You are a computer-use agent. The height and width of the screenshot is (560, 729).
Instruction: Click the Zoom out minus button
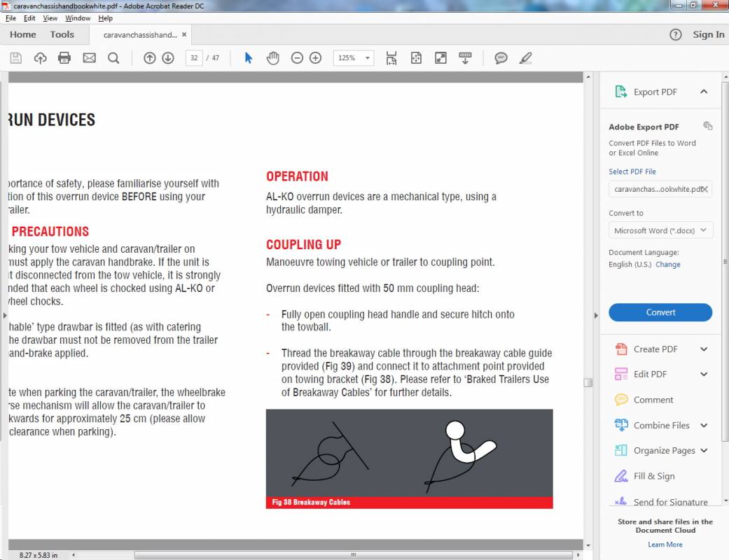tap(297, 58)
